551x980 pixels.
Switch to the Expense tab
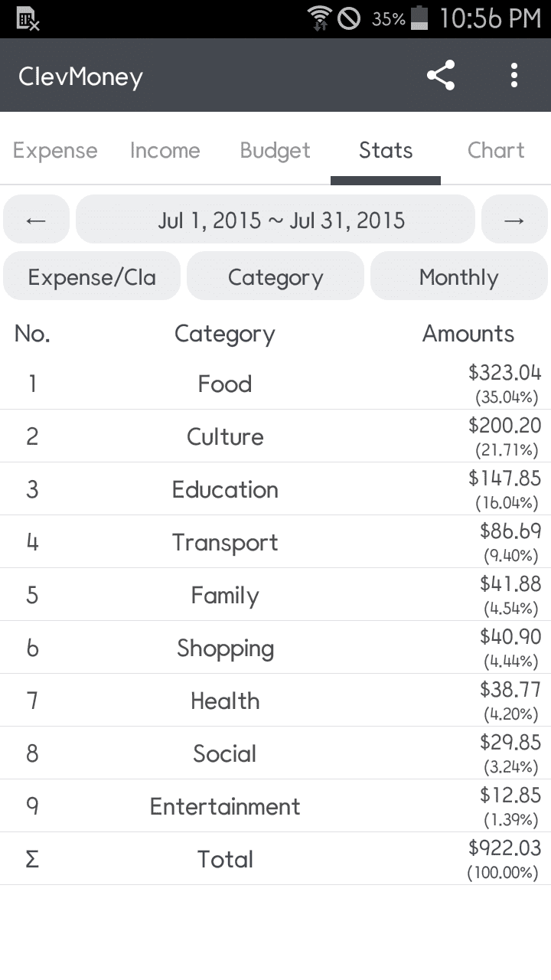tap(55, 150)
